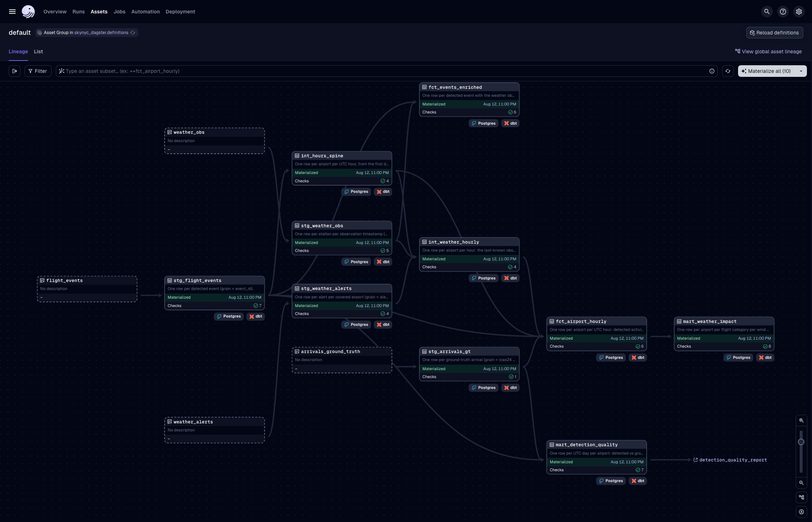Click the dbt tag under stg_weather_obs
This screenshot has height=522, width=812.
383,262
